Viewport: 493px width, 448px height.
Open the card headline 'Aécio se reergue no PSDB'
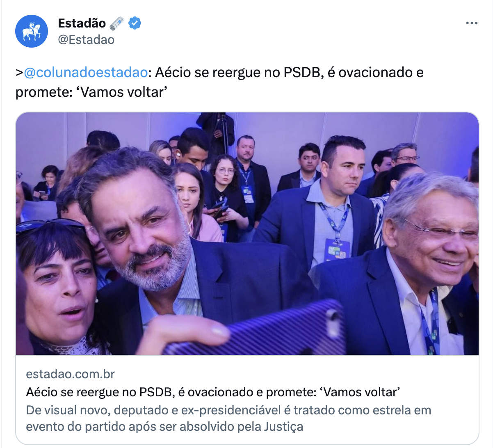tap(213, 392)
